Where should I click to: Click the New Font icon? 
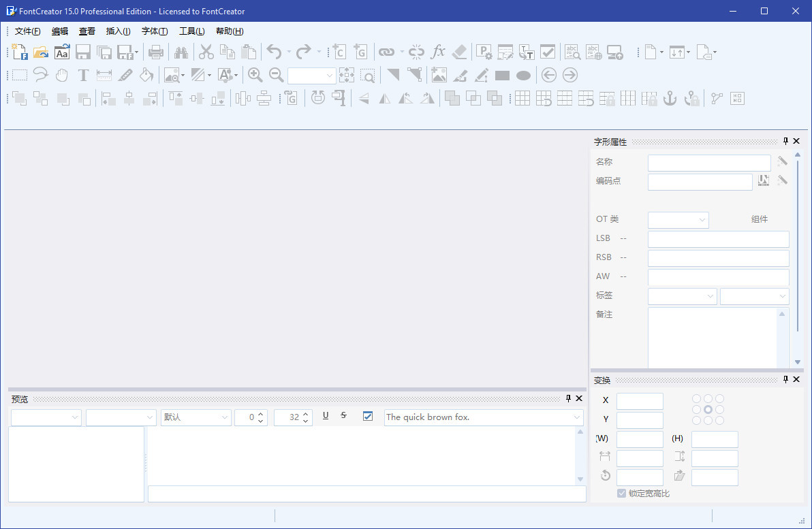[20, 52]
